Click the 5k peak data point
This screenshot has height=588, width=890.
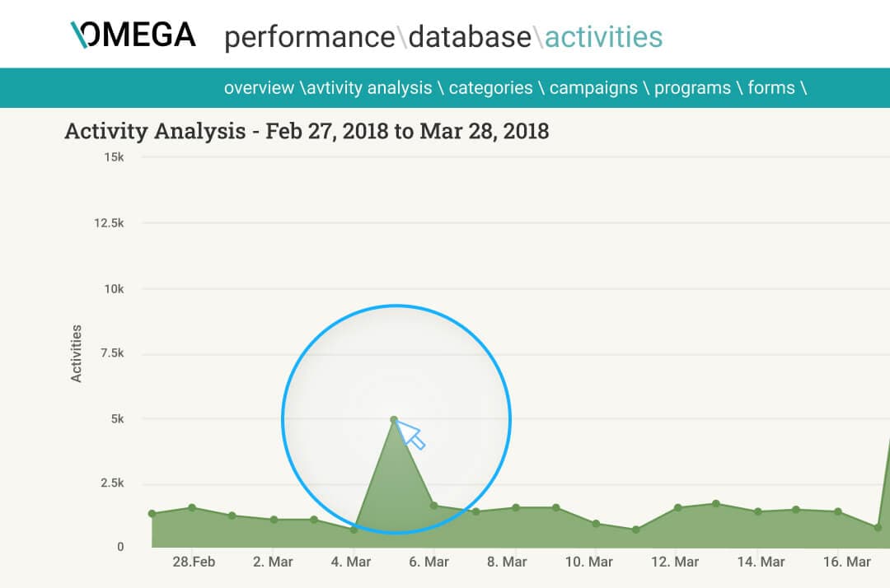pyautogui.click(x=394, y=420)
